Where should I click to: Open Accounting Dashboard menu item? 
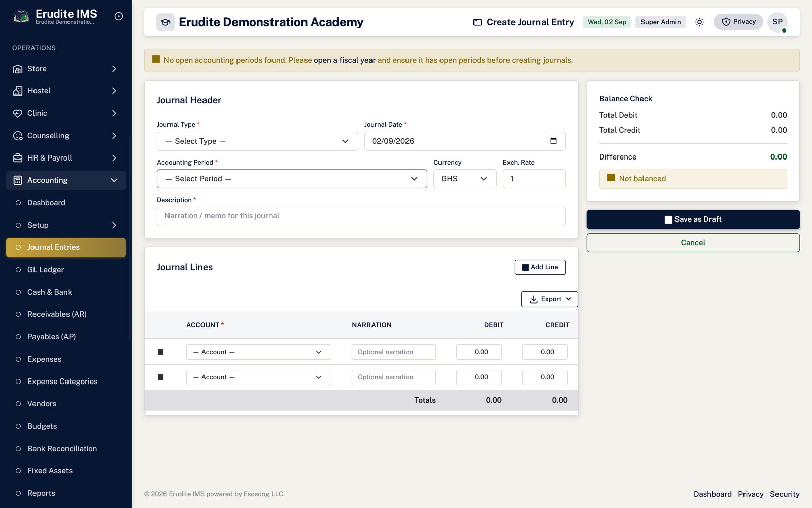tap(66, 203)
